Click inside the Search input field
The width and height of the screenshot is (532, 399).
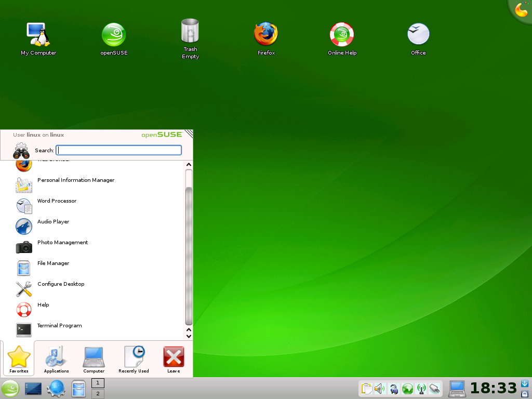tap(118, 150)
